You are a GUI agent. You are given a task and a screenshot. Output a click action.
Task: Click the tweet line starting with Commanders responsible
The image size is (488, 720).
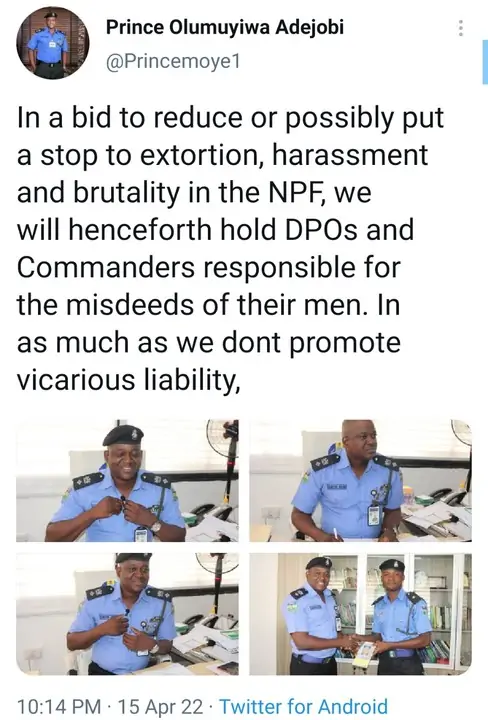(209, 268)
